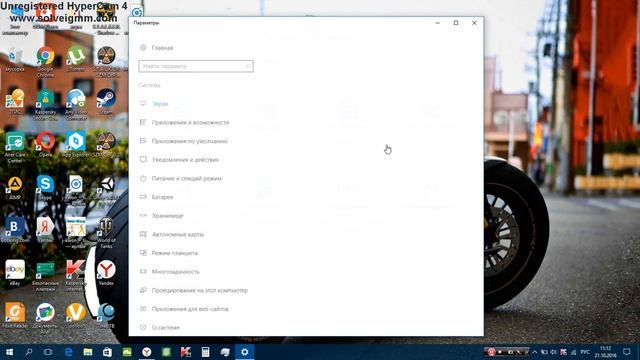Launch Kaspersky Internet Security desktop shortcut
The image size is (640, 360).
[x=76, y=276]
